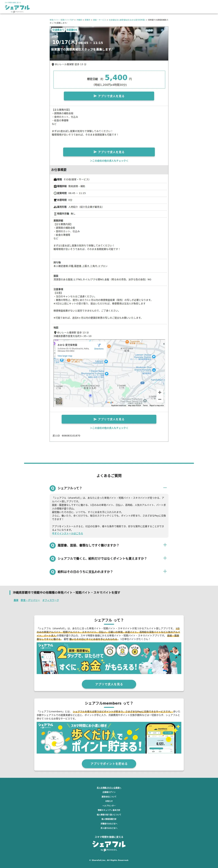Click pin icon in 地図 section
The height and width of the screenshot is (868, 218).
point(55,333)
